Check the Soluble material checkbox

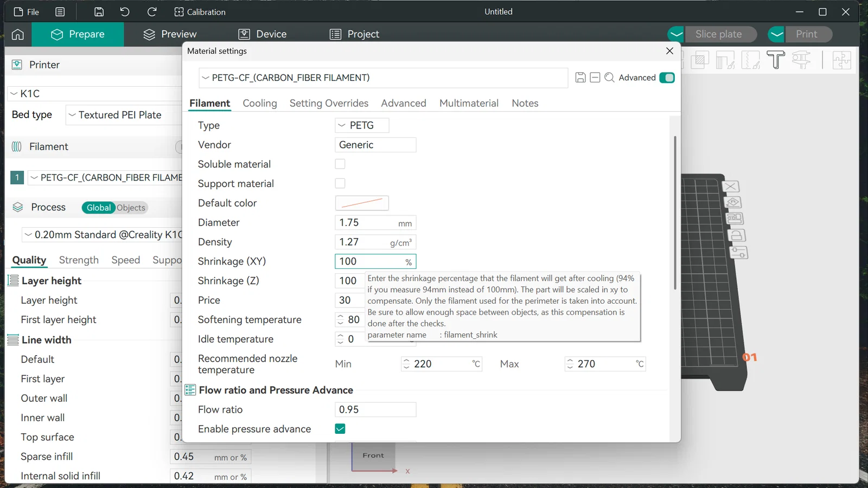pyautogui.click(x=340, y=164)
